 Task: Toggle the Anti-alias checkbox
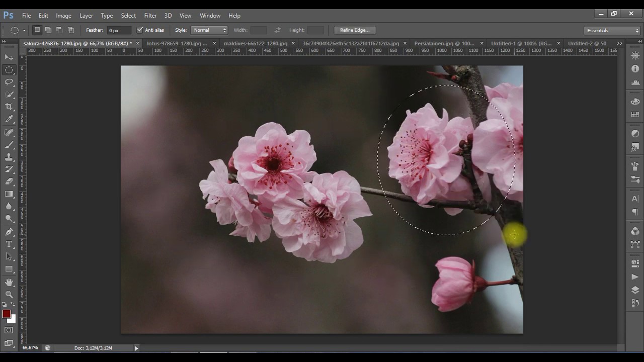140,30
